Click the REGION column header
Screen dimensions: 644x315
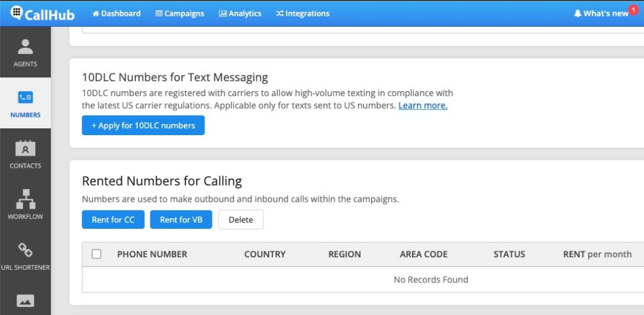(x=345, y=254)
